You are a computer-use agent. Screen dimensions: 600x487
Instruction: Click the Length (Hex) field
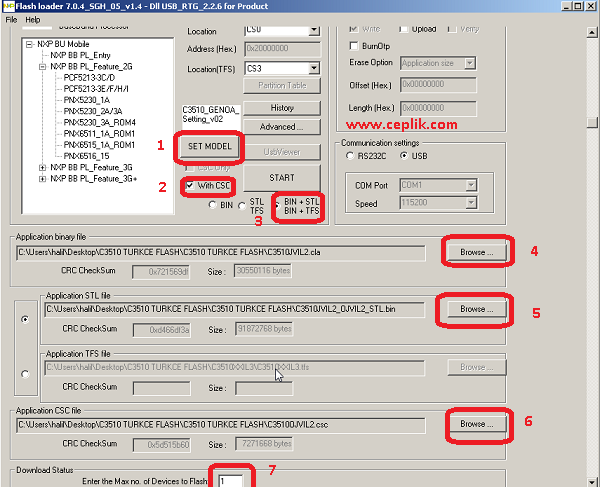point(438,108)
